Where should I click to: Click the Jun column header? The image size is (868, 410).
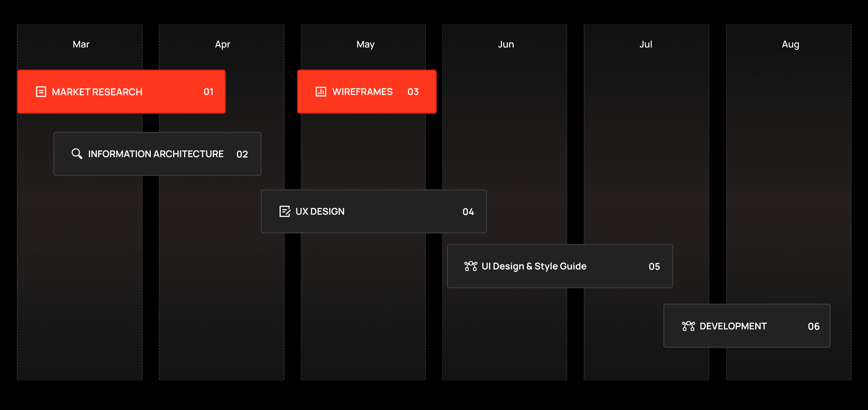tap(505, 44)
